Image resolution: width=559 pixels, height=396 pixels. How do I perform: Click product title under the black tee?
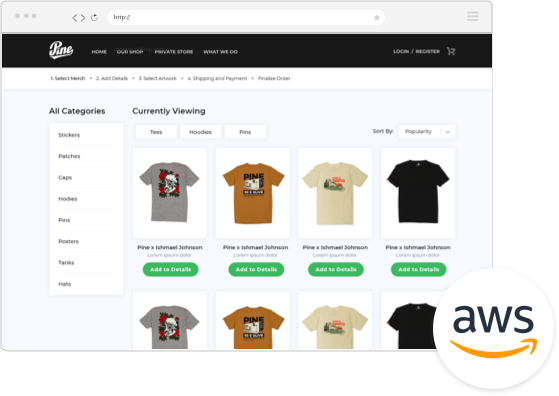(418, 247)
